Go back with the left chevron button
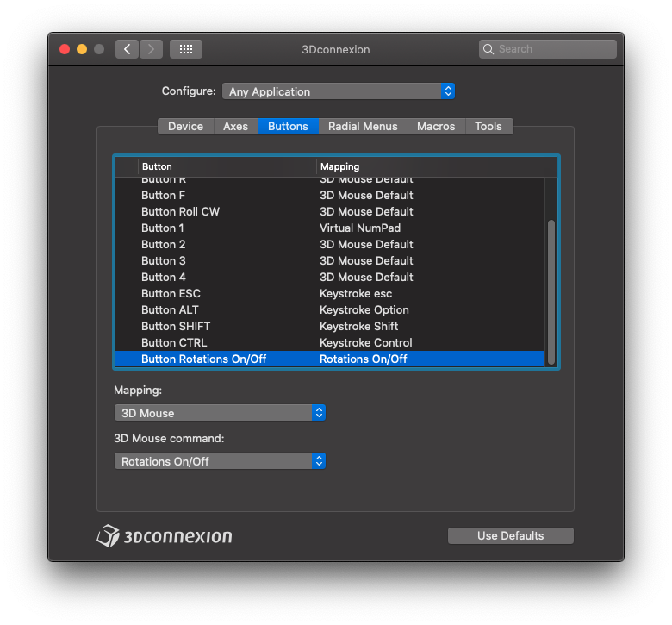The width and height of the screenshot is (672, 625). click(x=127, y=49)
